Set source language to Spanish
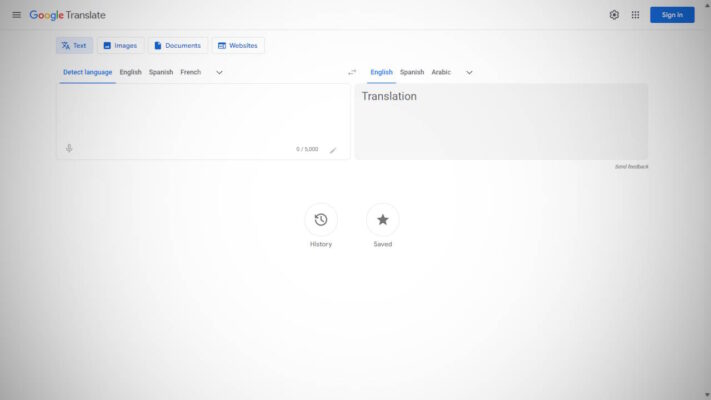Viewport: 711px width, 400px height. click(161, 72)
